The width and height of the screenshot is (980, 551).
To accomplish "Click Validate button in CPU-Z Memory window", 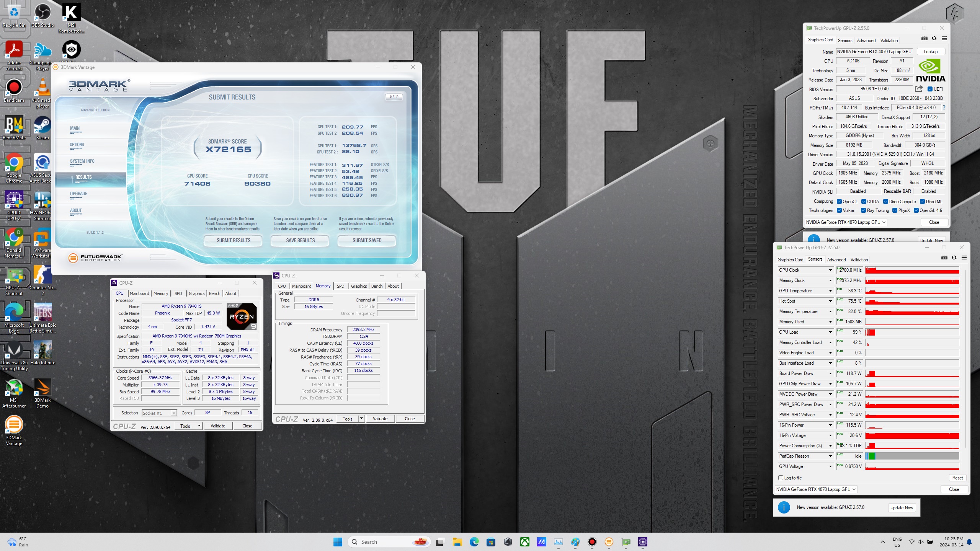I will 380,419.
